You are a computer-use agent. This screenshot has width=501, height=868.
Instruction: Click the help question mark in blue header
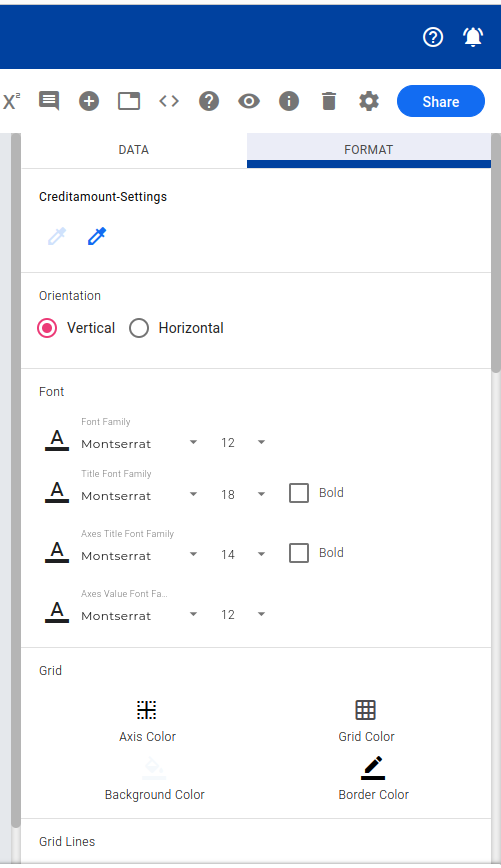(x=433, y=37)
